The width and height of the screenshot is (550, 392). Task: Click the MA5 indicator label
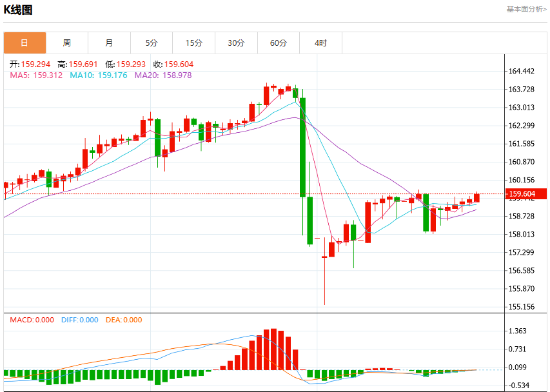tap(36, 75)
